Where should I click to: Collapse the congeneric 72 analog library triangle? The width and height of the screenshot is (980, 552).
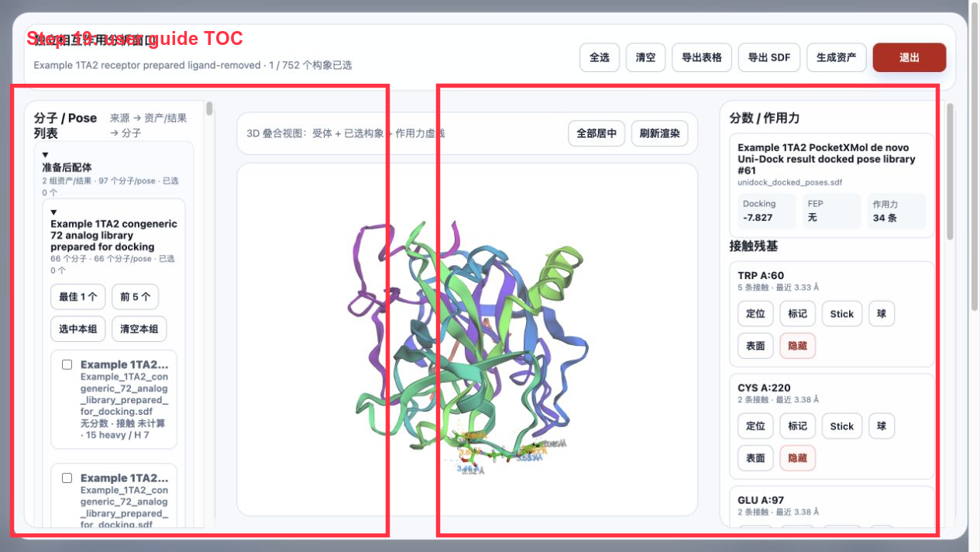53,212
